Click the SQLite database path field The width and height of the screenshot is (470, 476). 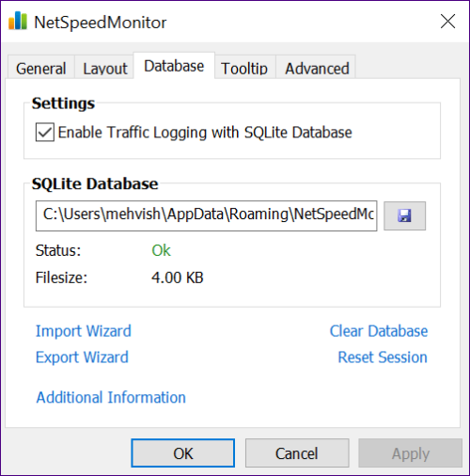pos(206,215)
